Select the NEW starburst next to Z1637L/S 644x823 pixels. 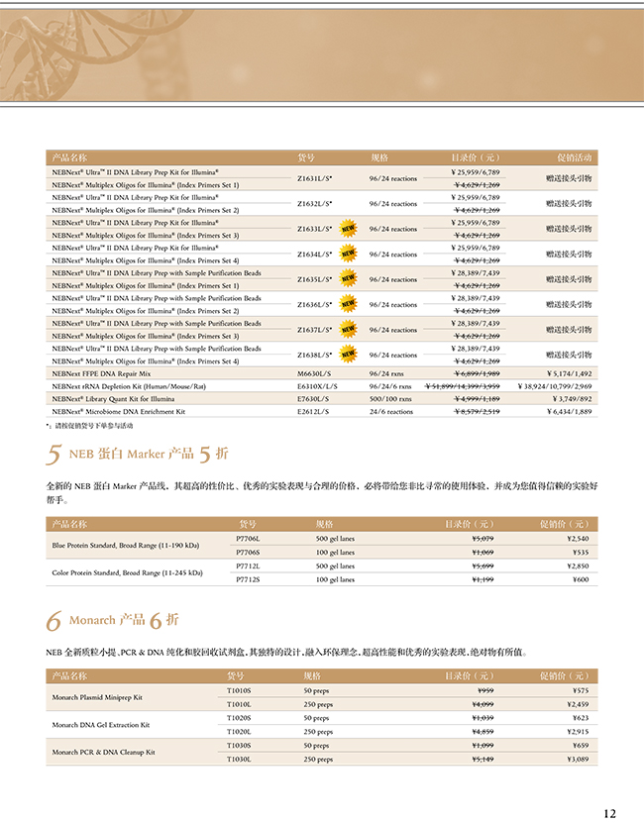(348, 330)
